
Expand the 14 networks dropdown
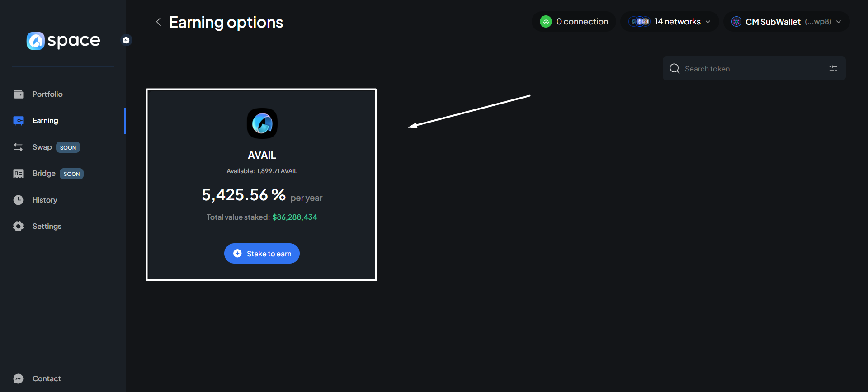click(708, 22)
